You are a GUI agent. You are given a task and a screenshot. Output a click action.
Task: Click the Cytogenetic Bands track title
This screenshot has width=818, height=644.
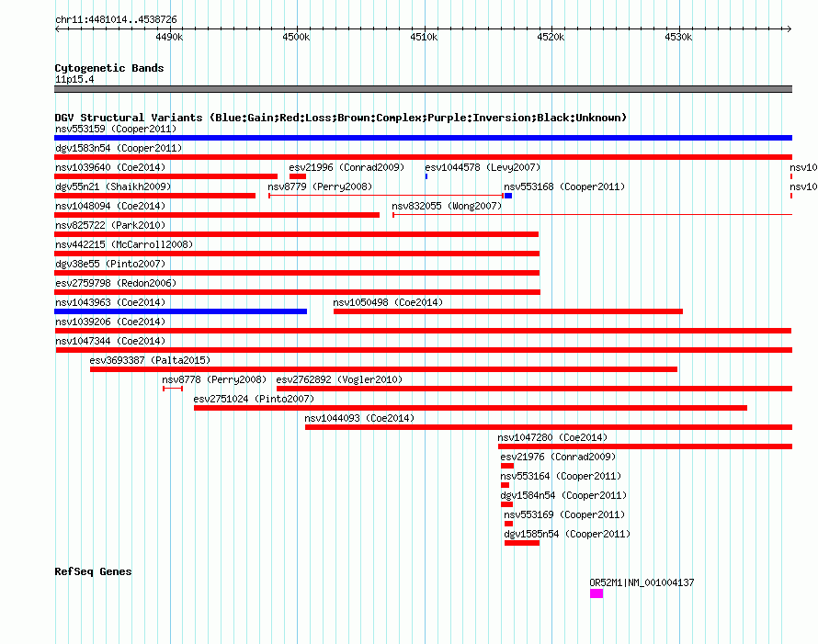109,68
